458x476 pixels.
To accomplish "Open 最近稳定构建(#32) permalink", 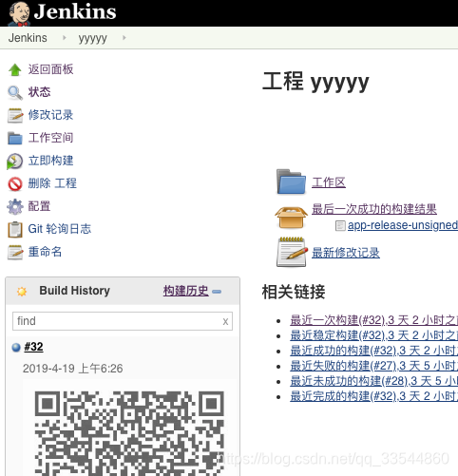I will pos(374,335).
